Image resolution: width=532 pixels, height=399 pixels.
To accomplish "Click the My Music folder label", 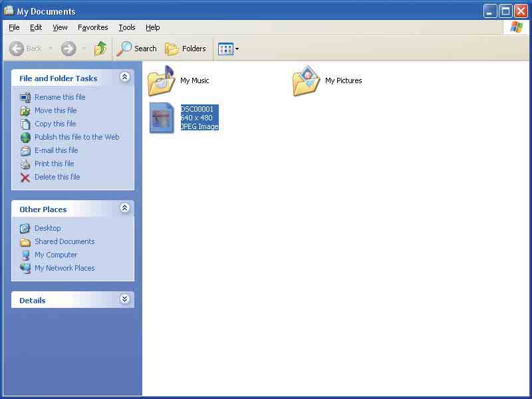I will coord(195,80).
